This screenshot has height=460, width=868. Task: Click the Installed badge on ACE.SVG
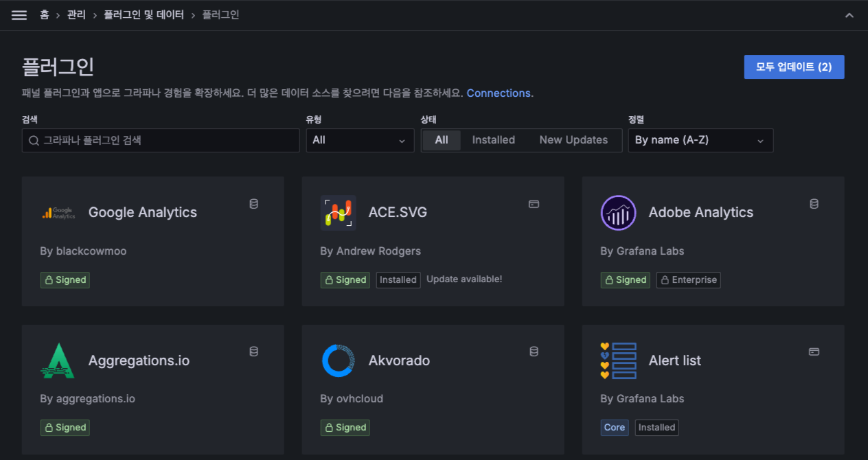(398, 280)
